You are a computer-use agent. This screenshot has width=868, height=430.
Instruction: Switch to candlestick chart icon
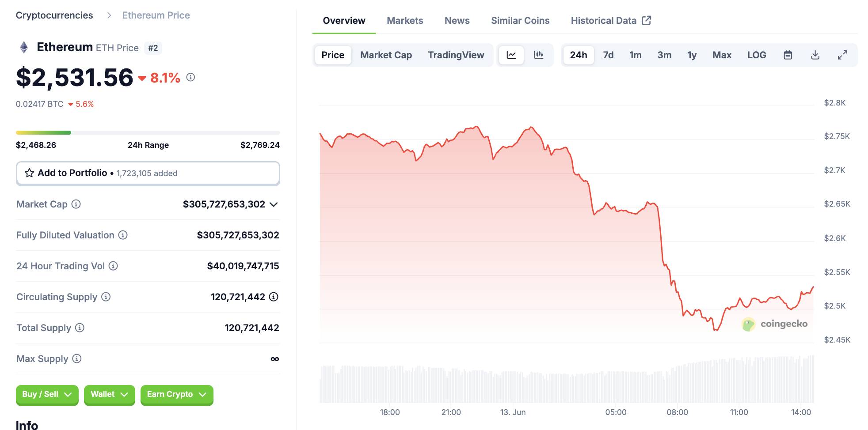[538, 55]
